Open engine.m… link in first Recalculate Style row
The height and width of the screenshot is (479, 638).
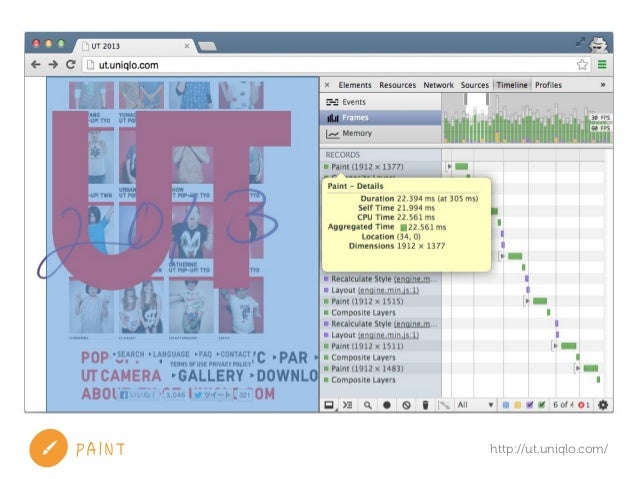(x=415, y=279)
